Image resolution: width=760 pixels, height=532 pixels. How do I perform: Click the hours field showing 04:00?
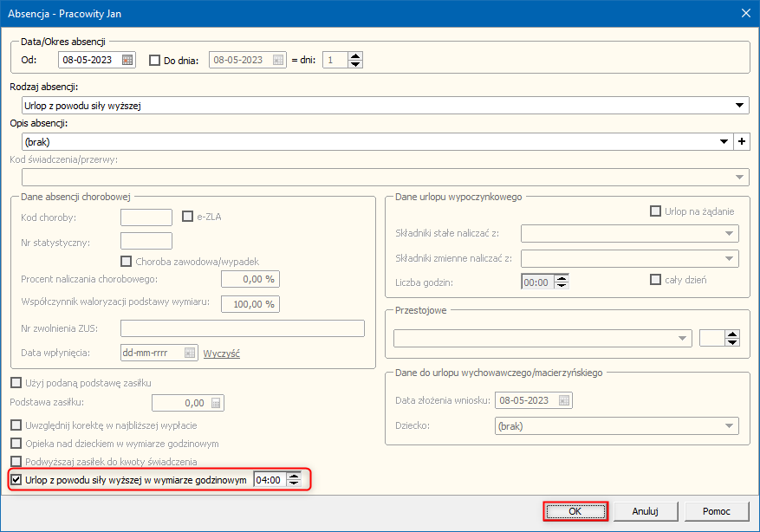pyautogui.click(x=270, y=479)
